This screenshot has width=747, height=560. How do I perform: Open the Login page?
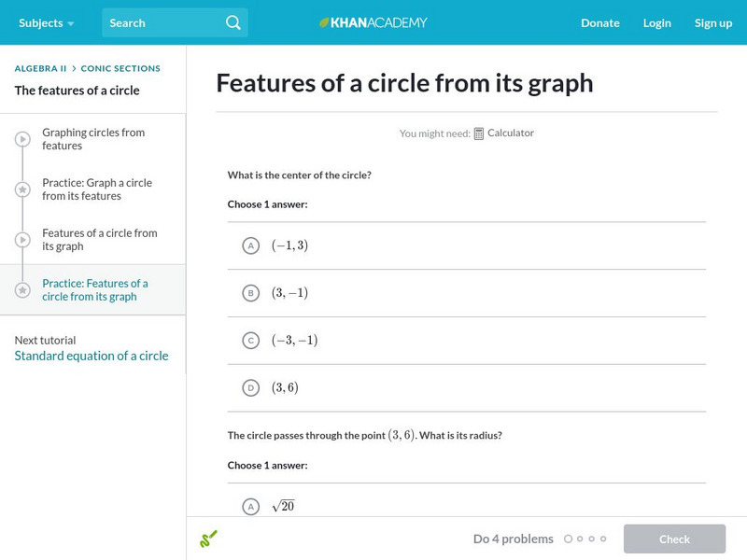[x=656, y=22]
